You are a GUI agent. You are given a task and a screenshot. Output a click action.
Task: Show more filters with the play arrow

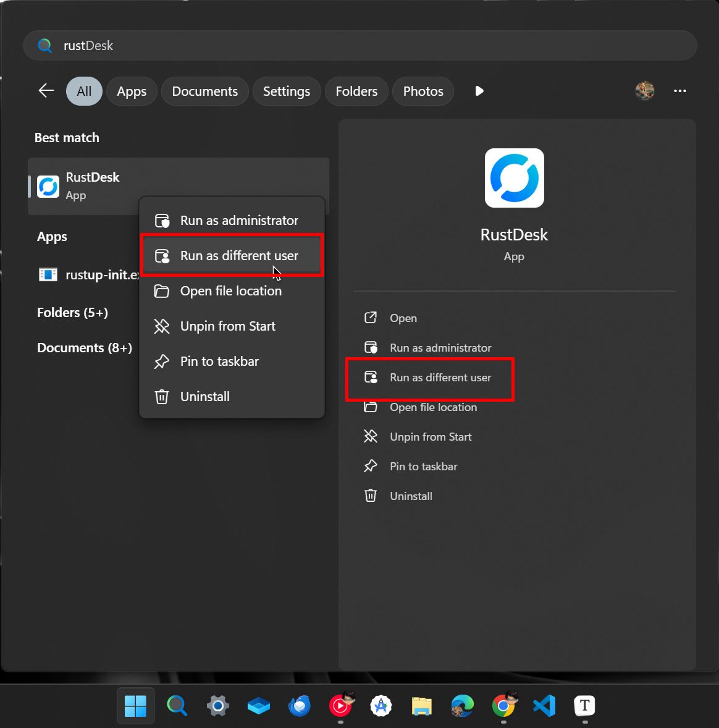coord(479,91)
